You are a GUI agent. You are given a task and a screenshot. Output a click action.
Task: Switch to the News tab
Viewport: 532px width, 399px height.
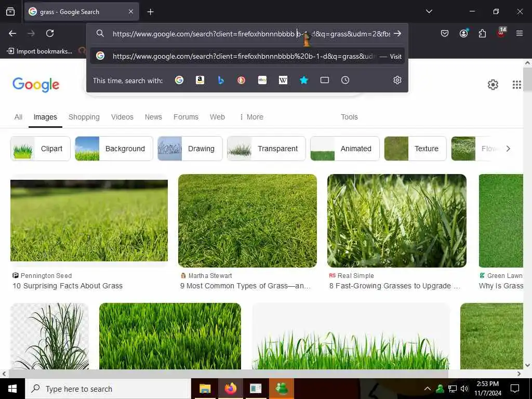(x=153, y=117)
